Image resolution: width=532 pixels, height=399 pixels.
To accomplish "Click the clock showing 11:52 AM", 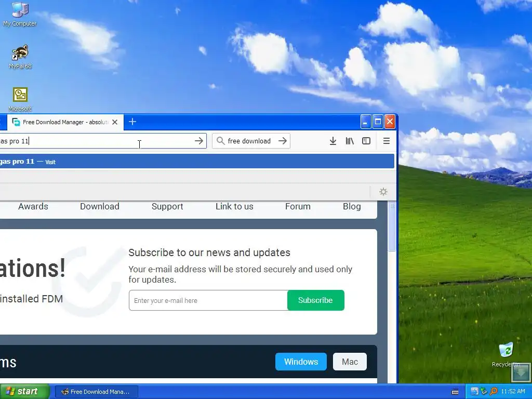I will click(x=513, y=391).
